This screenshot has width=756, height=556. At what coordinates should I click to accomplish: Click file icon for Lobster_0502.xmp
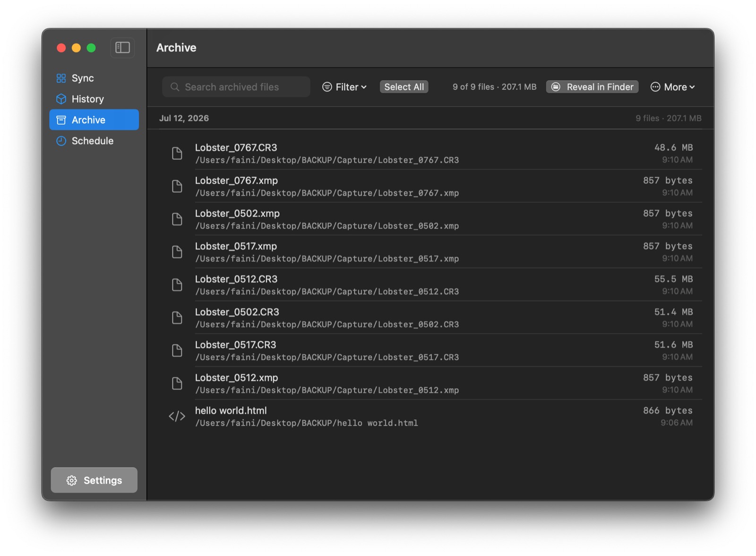click(x=177, y=219)
